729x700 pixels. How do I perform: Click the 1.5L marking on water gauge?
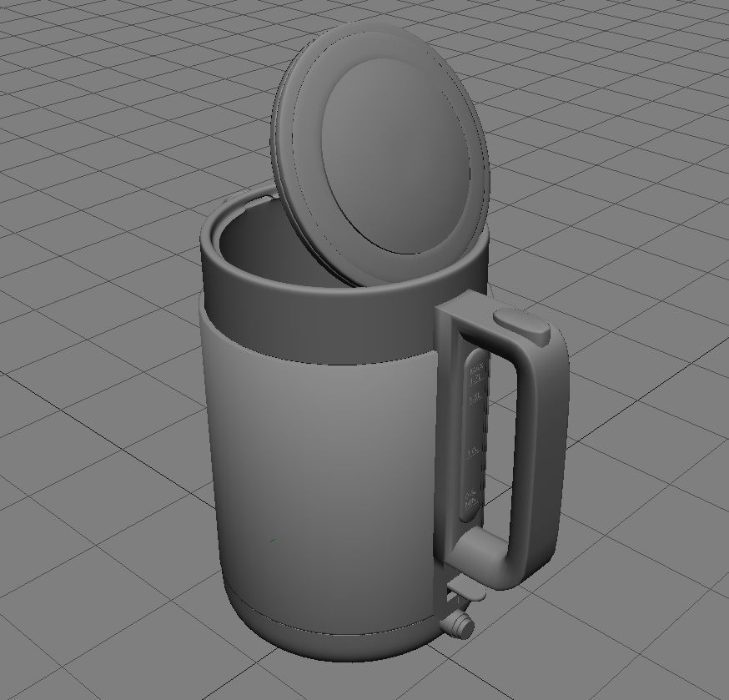[x=475, y=399]
